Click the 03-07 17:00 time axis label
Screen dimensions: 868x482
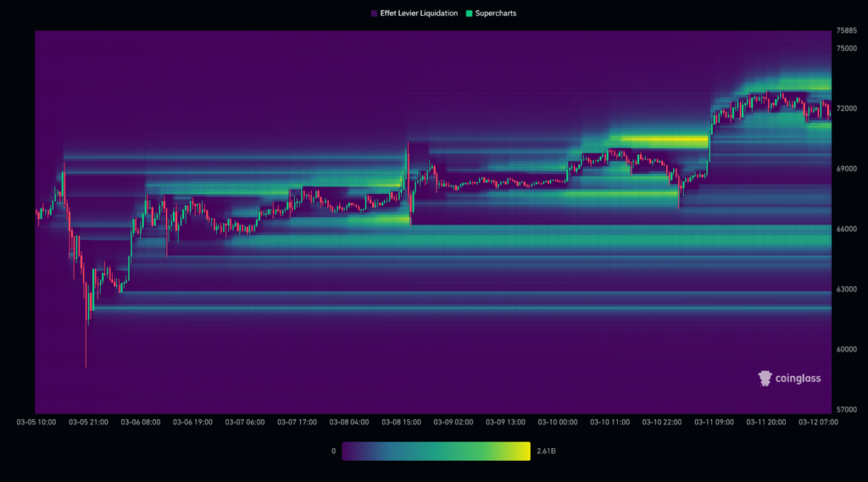[297, 422]
